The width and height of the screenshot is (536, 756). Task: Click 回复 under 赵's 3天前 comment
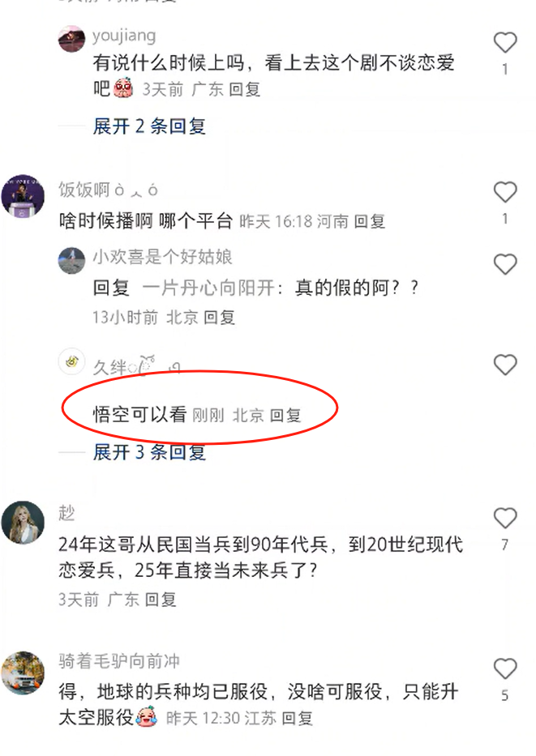point(161,600)
